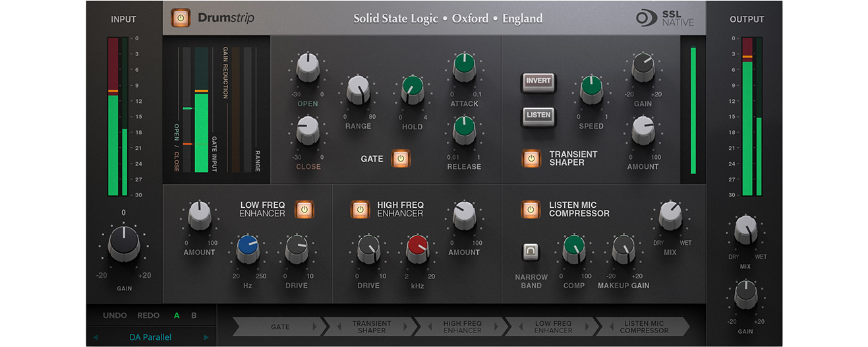Click the Gate OPEN threshold knob
The image size is (868, 347).
point(308,67)
